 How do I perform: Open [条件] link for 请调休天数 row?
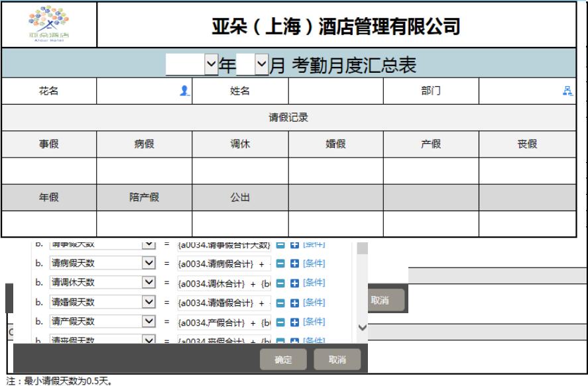(x=314, y=283)
